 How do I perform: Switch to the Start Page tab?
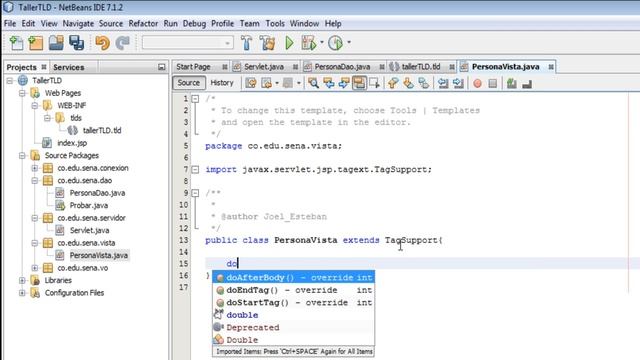click(x=193, y=67)
